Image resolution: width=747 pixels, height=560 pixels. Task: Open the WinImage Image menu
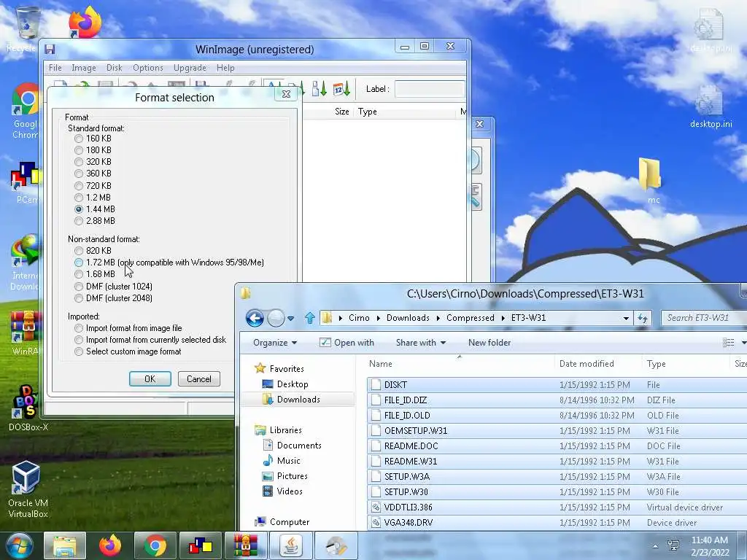click(x=84, y=68)
